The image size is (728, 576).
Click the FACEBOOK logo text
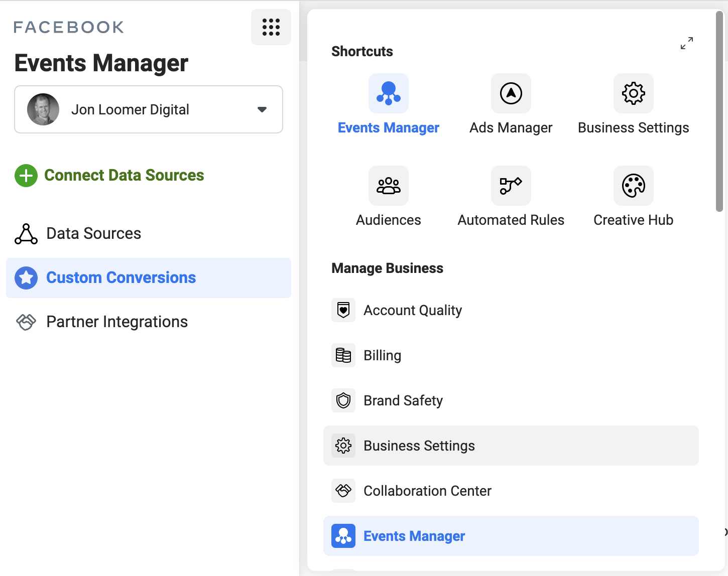click(69, 27)
